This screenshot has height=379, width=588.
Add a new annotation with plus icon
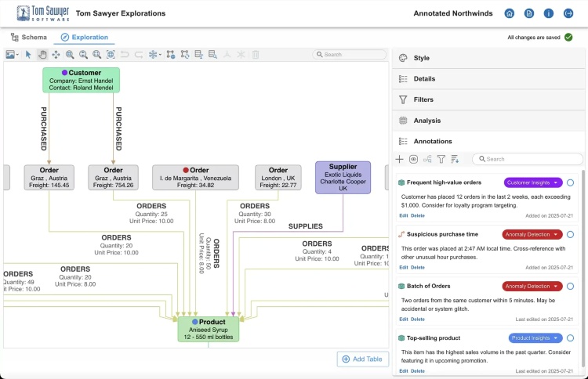coord(400,159)
